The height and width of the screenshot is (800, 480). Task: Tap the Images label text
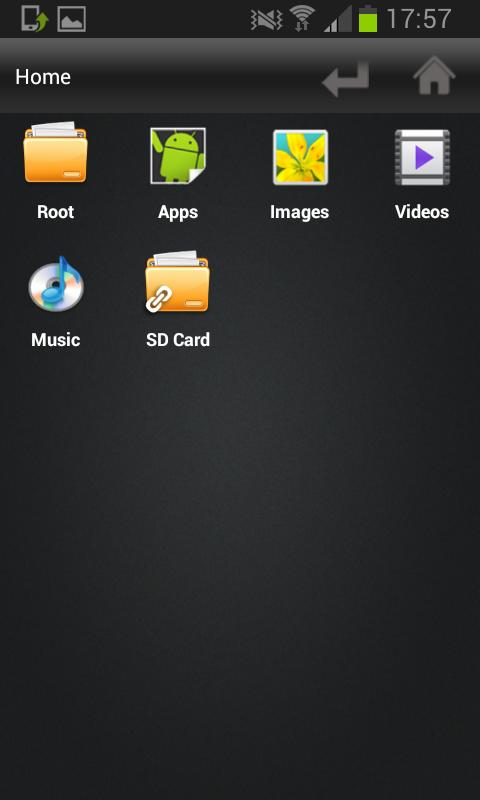299,213
